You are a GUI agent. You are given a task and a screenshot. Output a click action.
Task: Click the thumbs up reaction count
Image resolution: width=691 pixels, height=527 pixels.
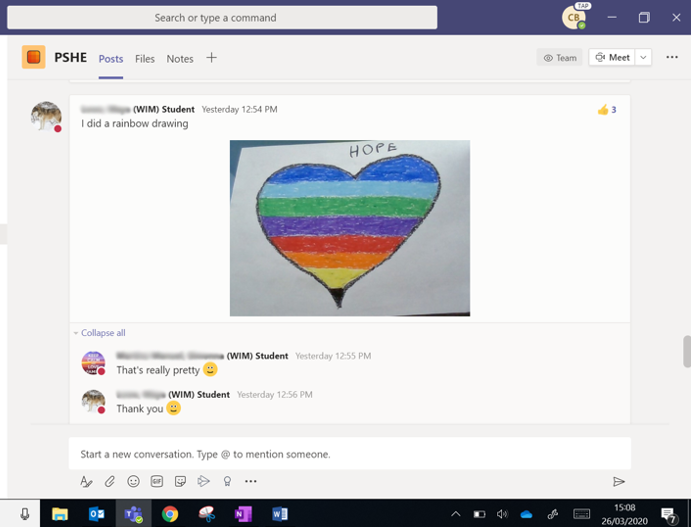pyautogui.click(x=607, y=110)
